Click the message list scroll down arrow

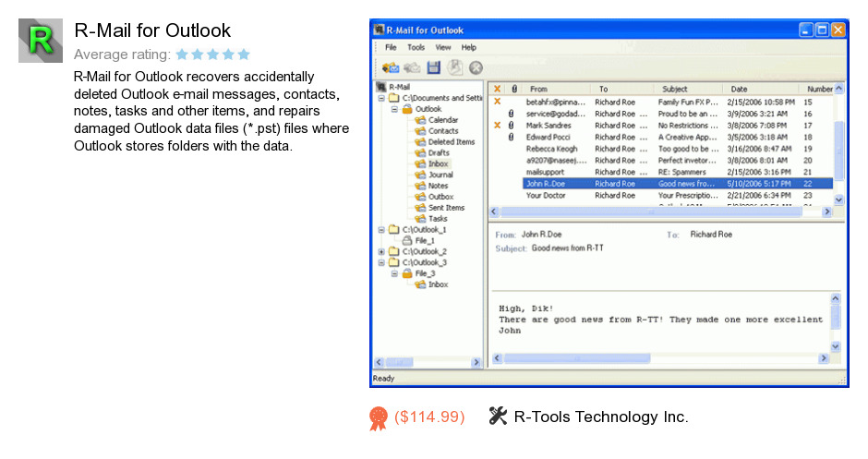coord(838,199)
